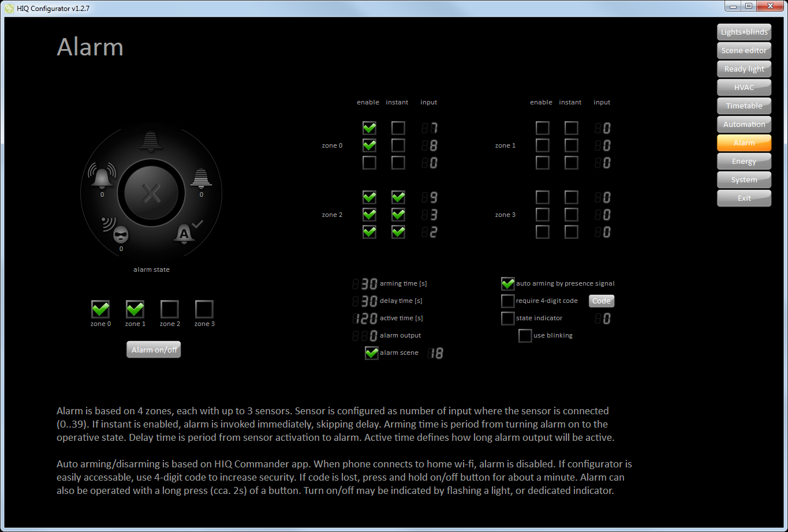Click the HIQ Configurator title bar icon
The image size is (788, 532).
(9, 8)
